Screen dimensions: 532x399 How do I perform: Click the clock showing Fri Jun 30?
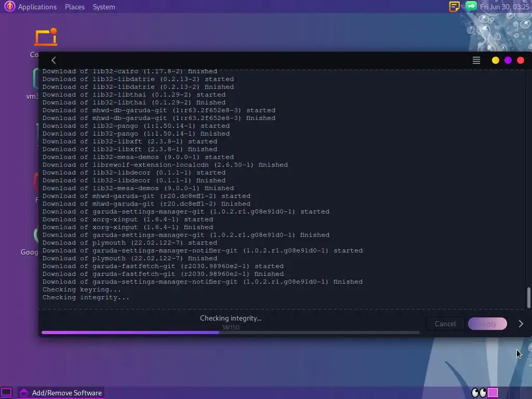coord(504,7)
